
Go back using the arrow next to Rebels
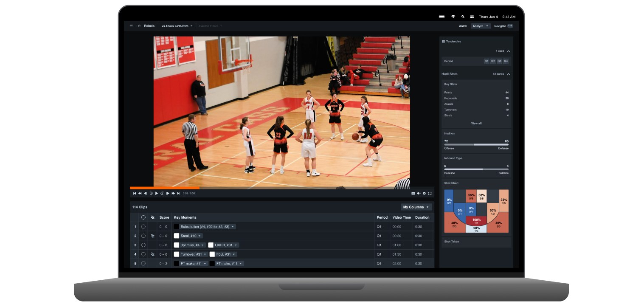coord(139,26)
